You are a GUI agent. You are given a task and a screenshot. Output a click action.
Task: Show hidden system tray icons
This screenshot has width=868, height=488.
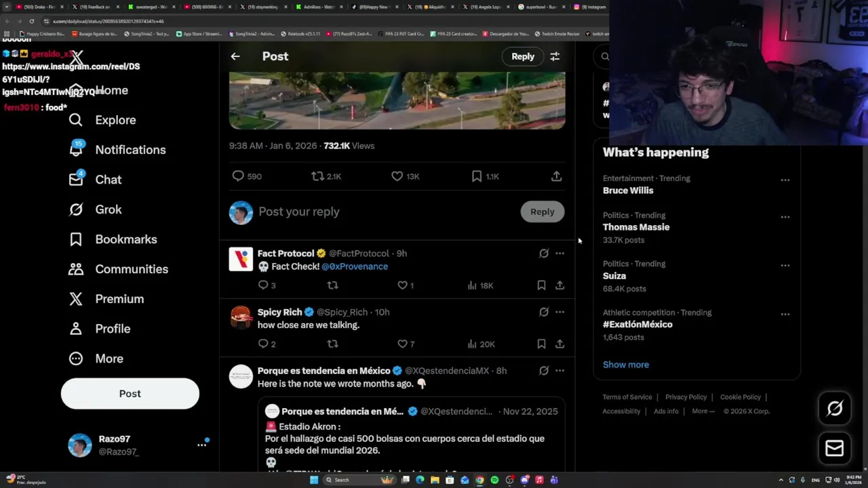tap(781, 480)
